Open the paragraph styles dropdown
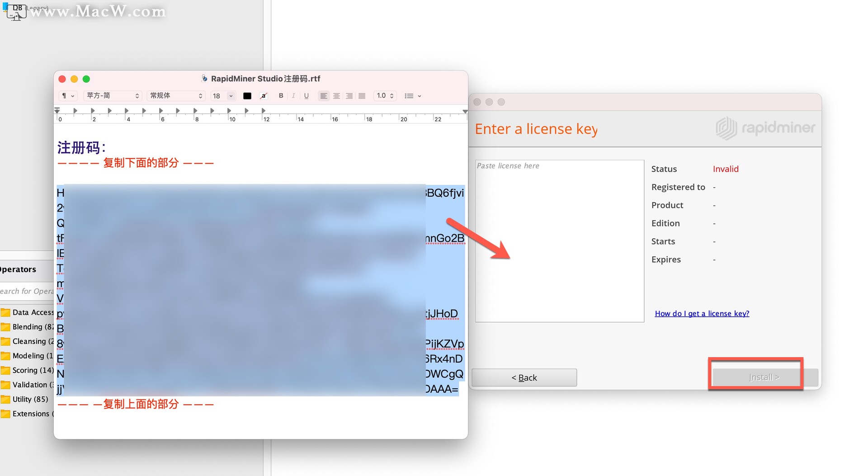868x476 pixels. (68, 96)
